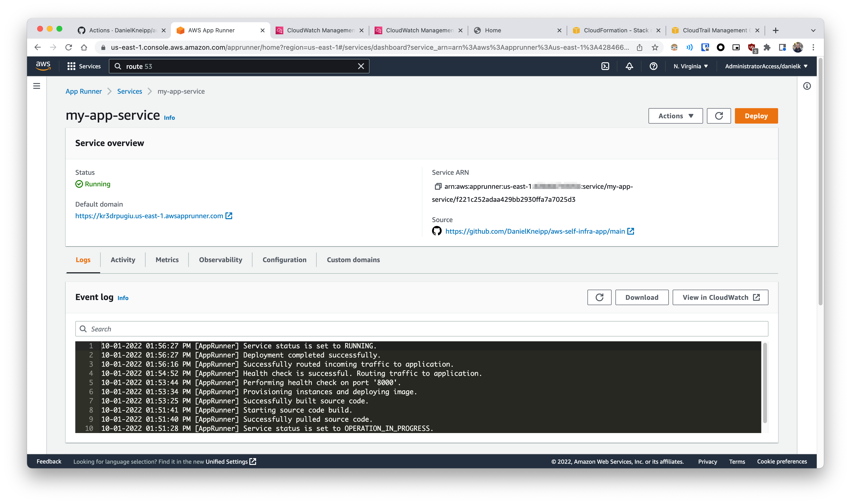851x504 pixels.
Task: Open the info panel icon at right
Action: click(807, 86)
